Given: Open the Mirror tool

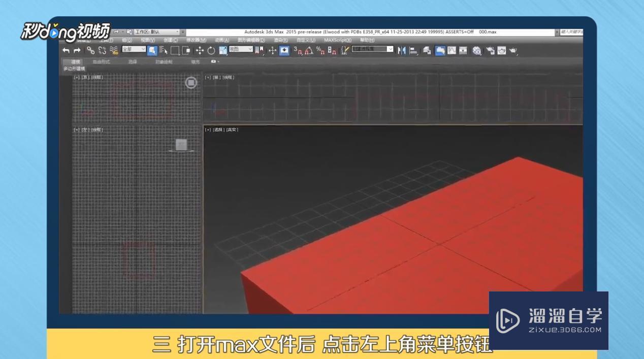Looking at the screenshot, I should (x=402, y=50).
